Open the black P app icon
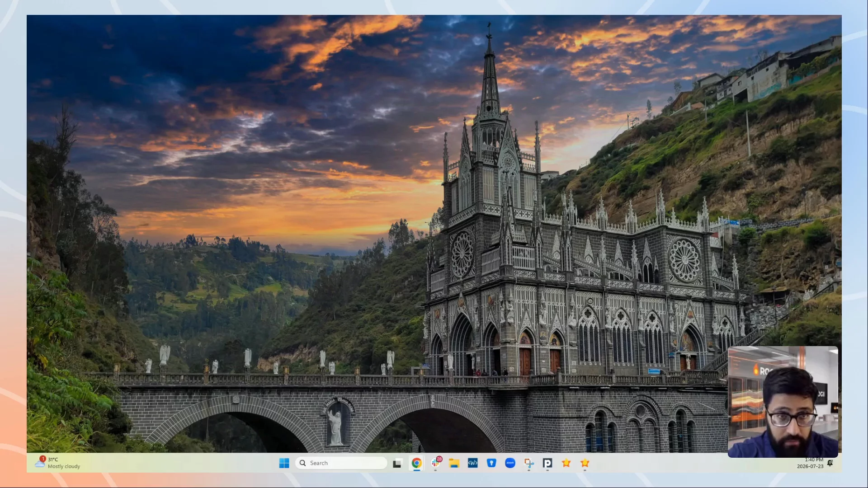This screenshot has width=868, height=488. (547, 463)
